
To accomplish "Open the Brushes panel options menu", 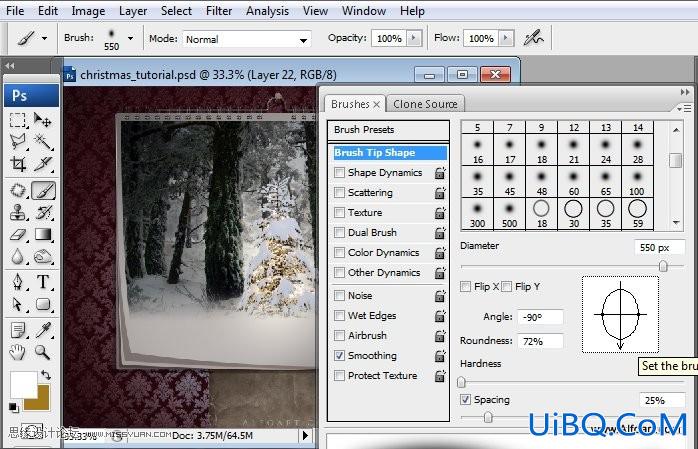I will tap(684, 108).
